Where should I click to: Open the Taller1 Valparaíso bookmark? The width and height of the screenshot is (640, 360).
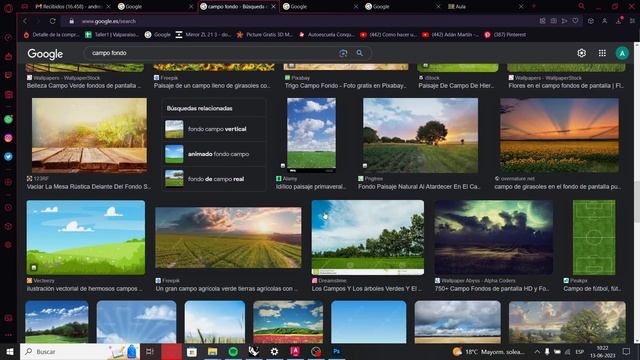coord(112,35)
